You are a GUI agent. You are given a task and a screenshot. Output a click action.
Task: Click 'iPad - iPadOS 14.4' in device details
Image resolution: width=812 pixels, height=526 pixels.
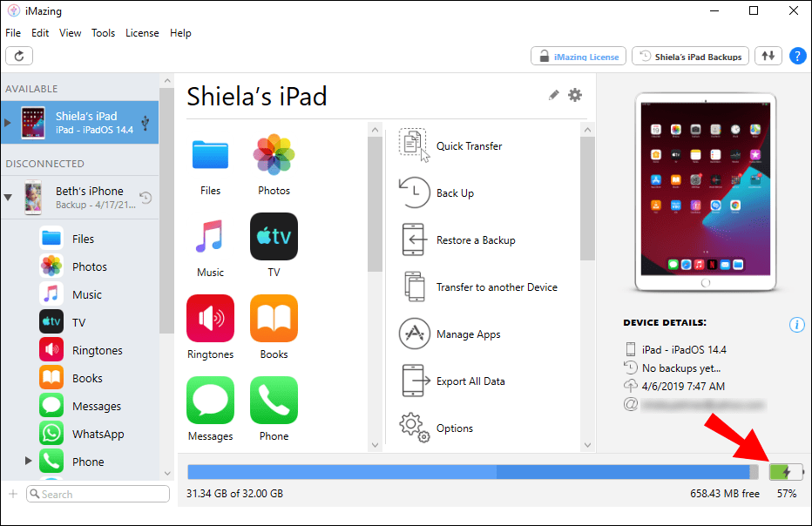[x=684, y=350]
